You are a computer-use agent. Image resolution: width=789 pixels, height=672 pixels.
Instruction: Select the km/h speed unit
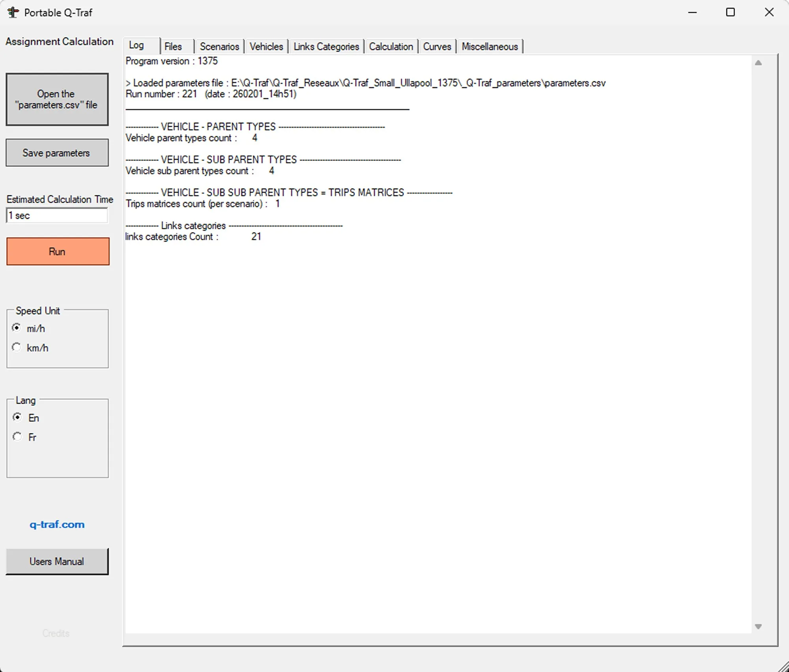click(x=17, y=347)
